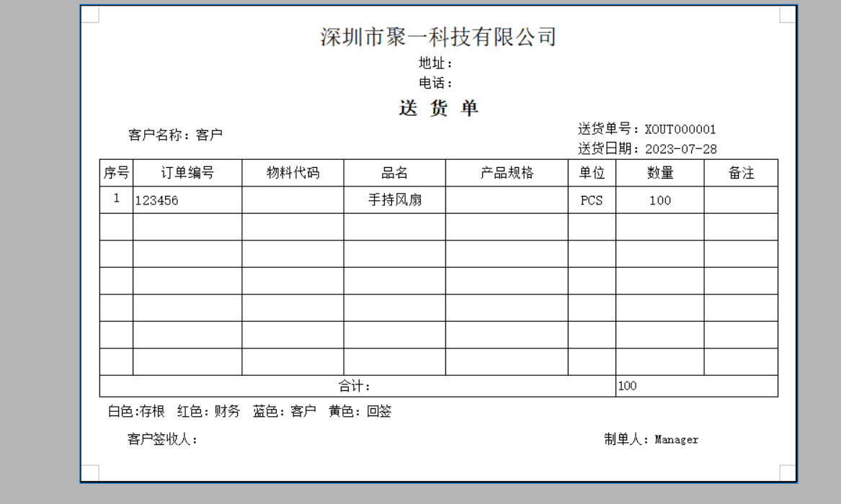Select the 备注 column header
This screenshot has width=841, height=504.
coord(741,173)
